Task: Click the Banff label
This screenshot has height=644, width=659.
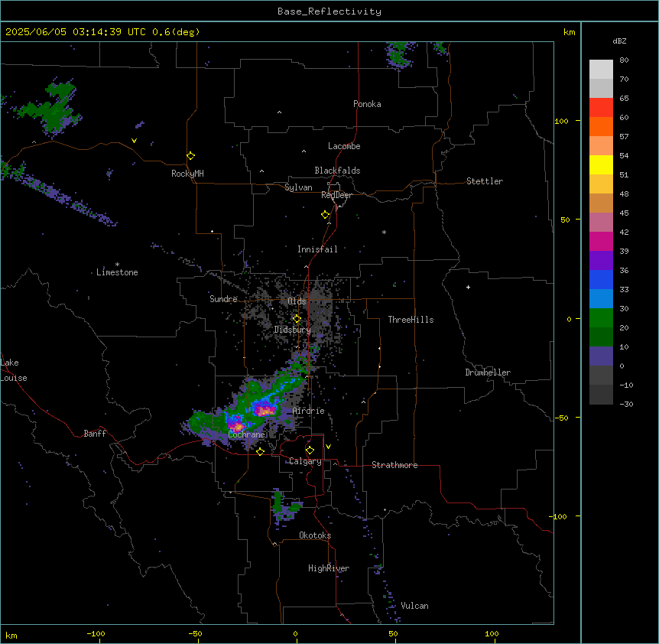Action: [x=95, y=434]
